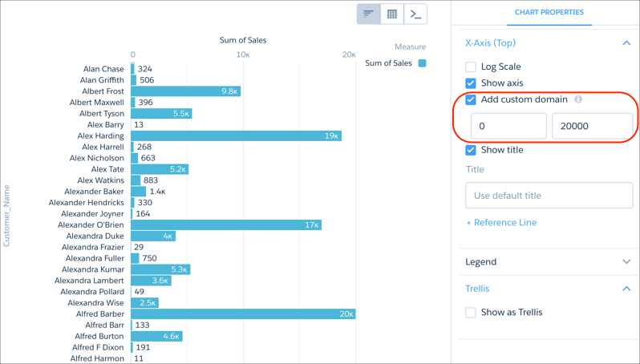Screen dimensions: 640x364
Task: Click the Alan Chase row label
Action: tap(103, 69)
